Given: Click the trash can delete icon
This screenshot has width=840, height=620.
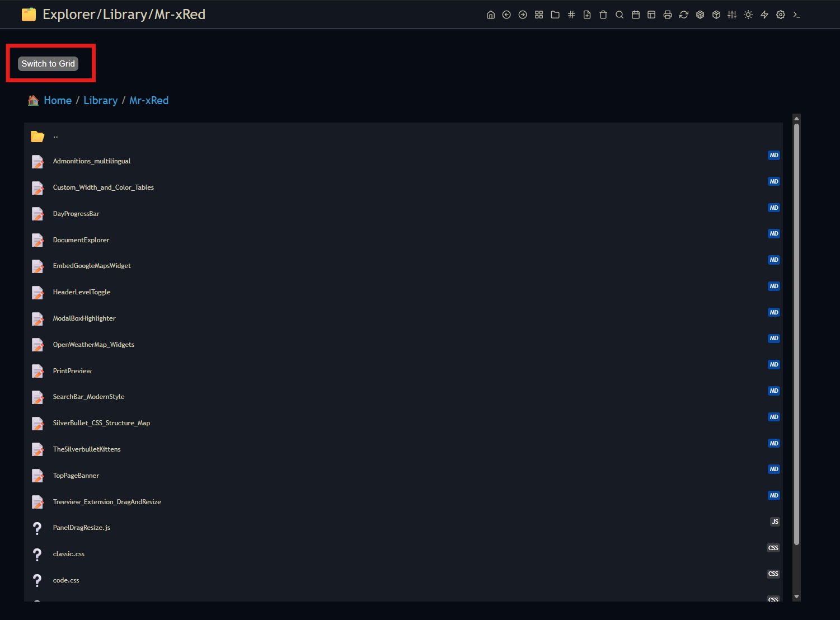Looking at the screenshot, I should (x=603, y=15).
